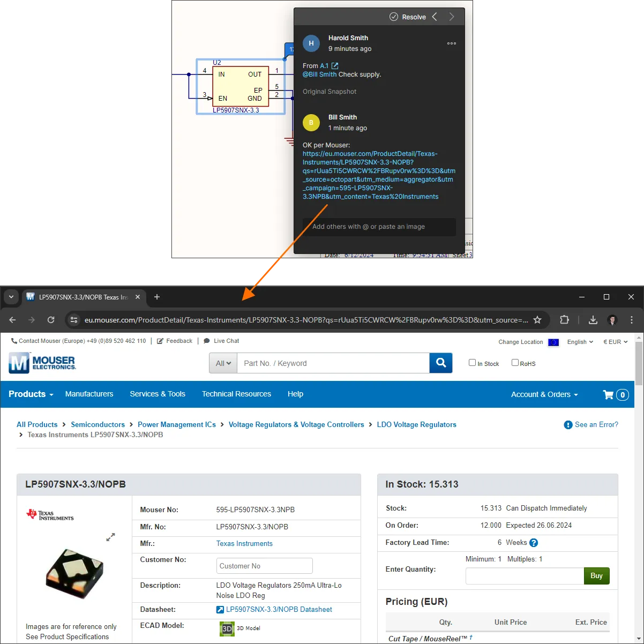Expand Account & Orders dropdown
The width and height of the screenshot is (644, 644).
click(x=544, y=394)
